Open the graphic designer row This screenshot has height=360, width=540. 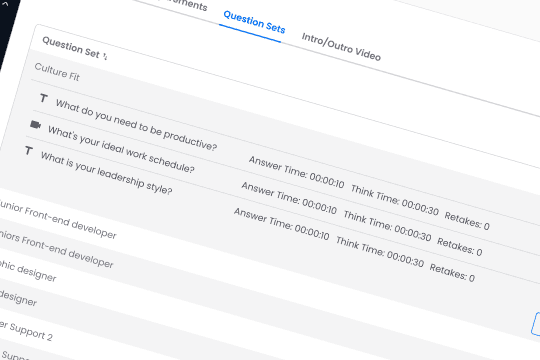coord(28,271)
